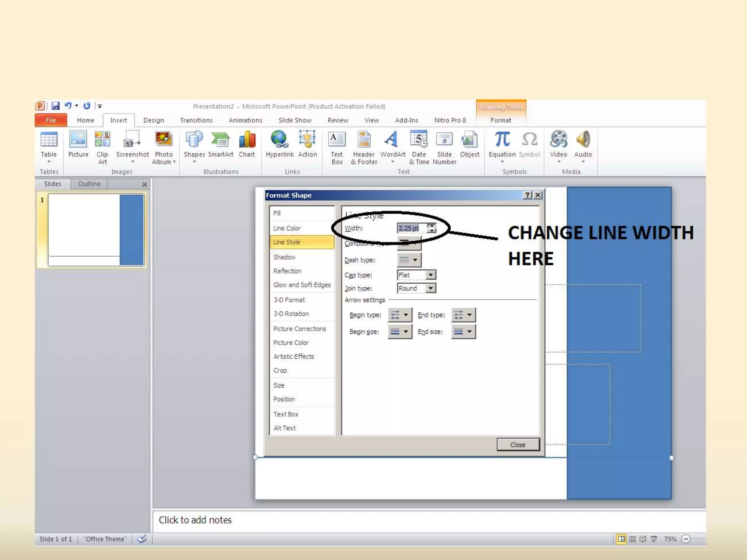
Task: Switch to the Outline pane tab
Action: point(89,184)
